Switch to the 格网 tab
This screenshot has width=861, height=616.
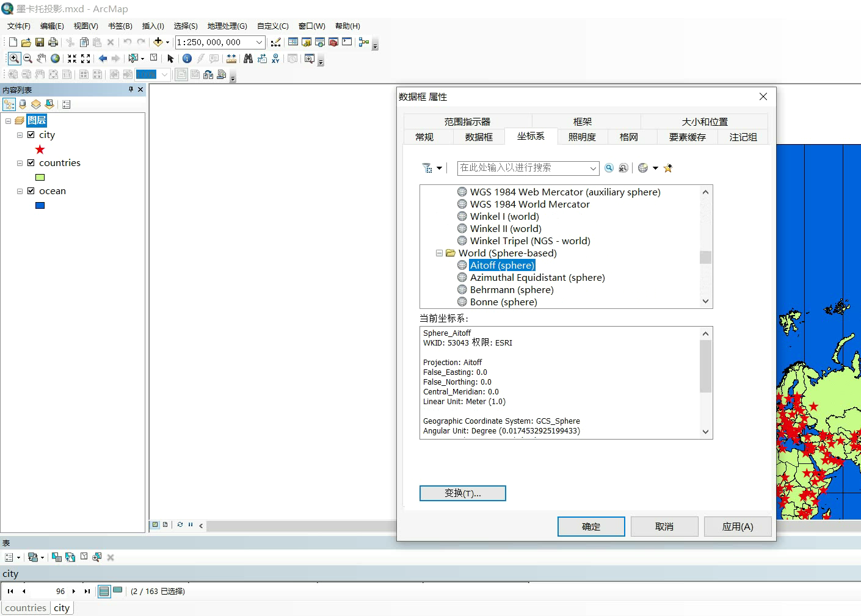click(x=628, y=137)
